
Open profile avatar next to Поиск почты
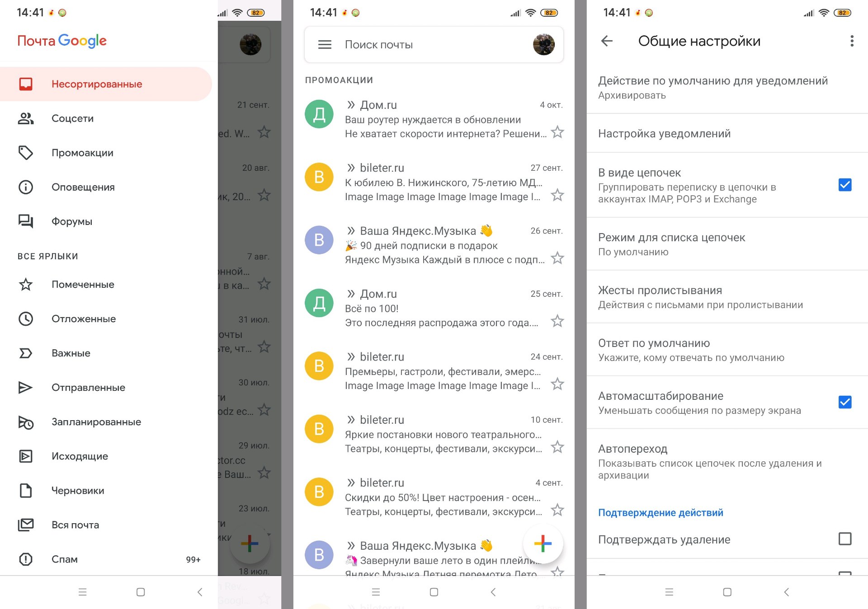543,44
